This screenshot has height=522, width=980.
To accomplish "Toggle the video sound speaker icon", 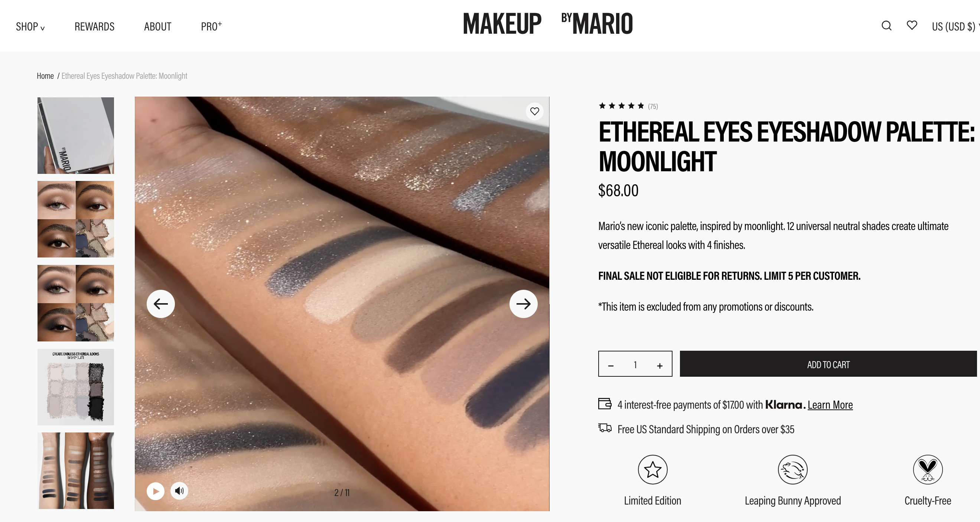I will pyautogui.click(x=179, y=491).
